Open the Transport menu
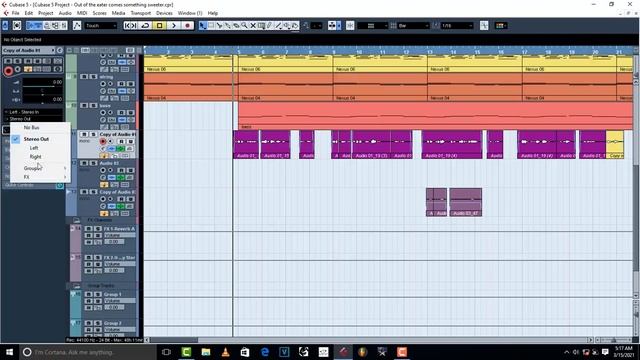This screenshot has width=640, height=360. [141, 13]
